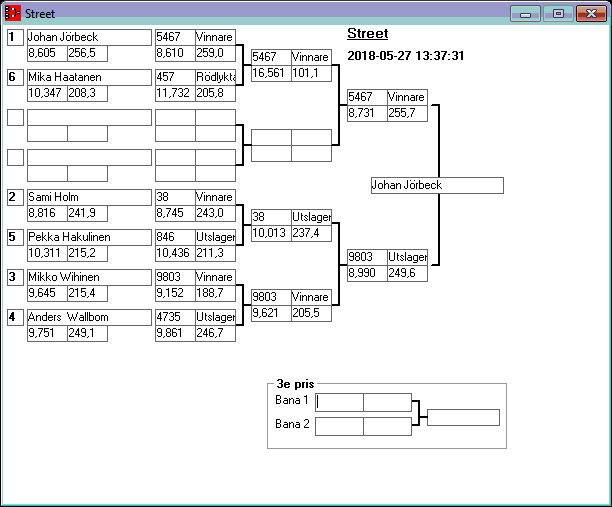The image size is (612, 507).
Task: Click the 10,013 time cell
Action: (x=270, y=233)
